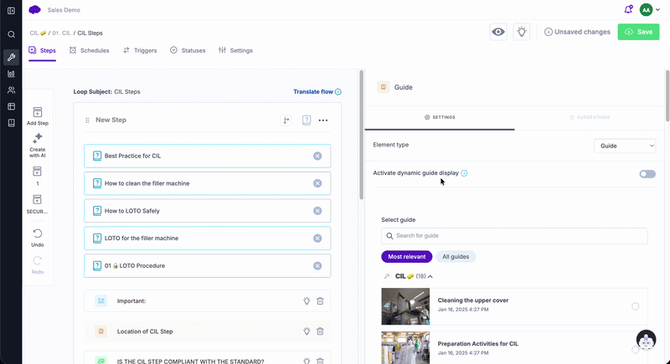Open the Best Practice for CIL guide item
670x364 pixels.
pos(207,156)
